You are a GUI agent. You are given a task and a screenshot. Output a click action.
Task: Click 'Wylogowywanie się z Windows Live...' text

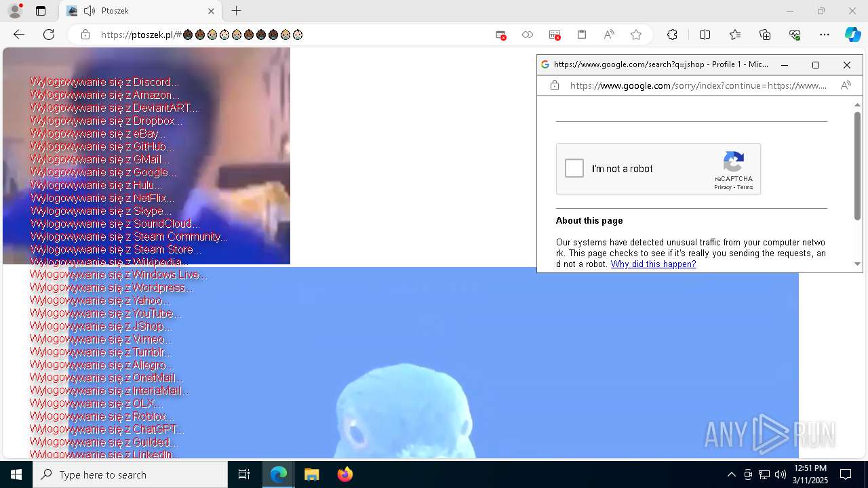pos(119,274)
